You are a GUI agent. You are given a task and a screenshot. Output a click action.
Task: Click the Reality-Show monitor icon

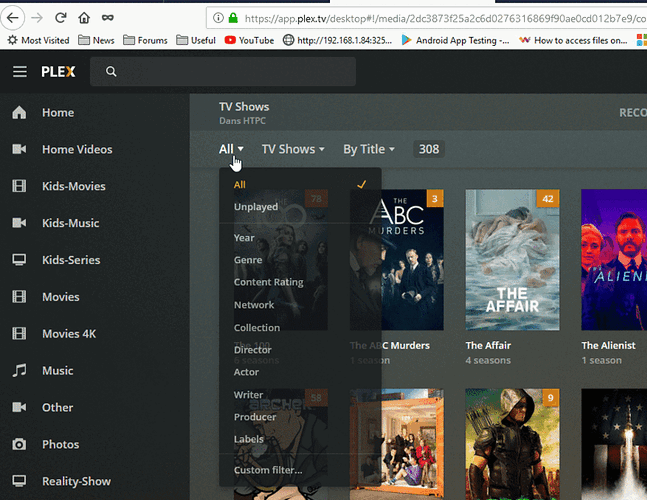click(x=19, y=481)
